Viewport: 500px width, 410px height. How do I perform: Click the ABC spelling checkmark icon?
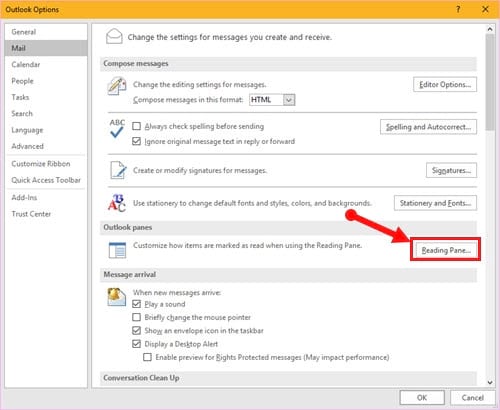tap(117, 128)
